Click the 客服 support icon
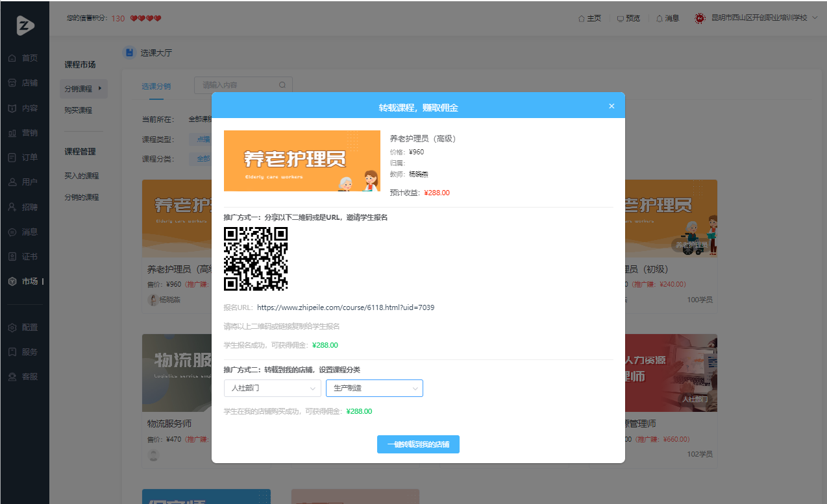827x504 pixels. click(12, 377)
